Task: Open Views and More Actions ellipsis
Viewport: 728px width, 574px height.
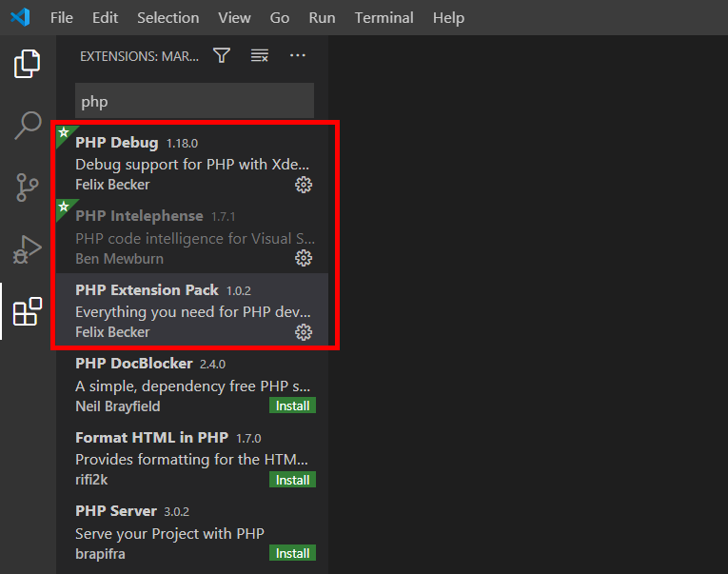Action: coord(298,56)
